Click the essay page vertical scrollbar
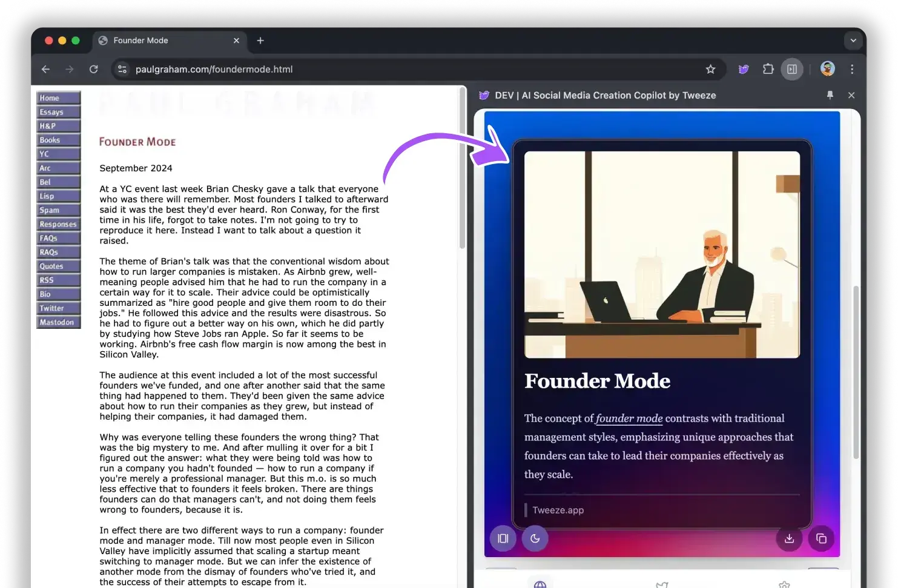 coord(462,168)
